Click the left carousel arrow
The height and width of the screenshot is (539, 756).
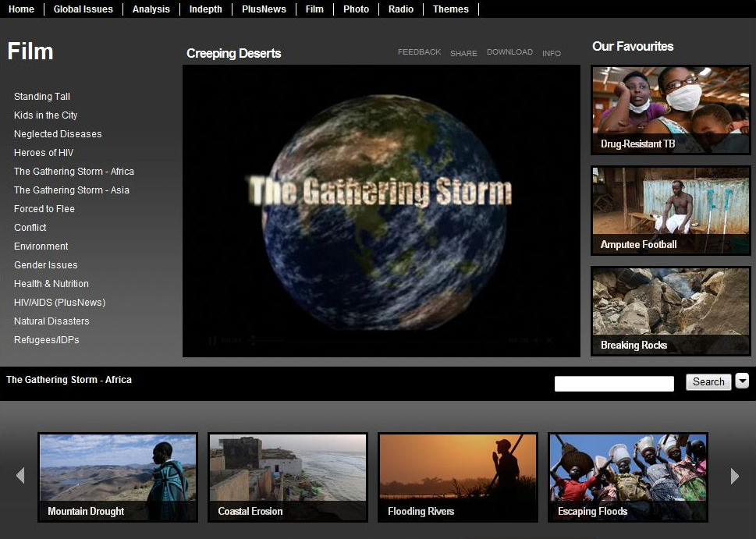pos(20,476)
